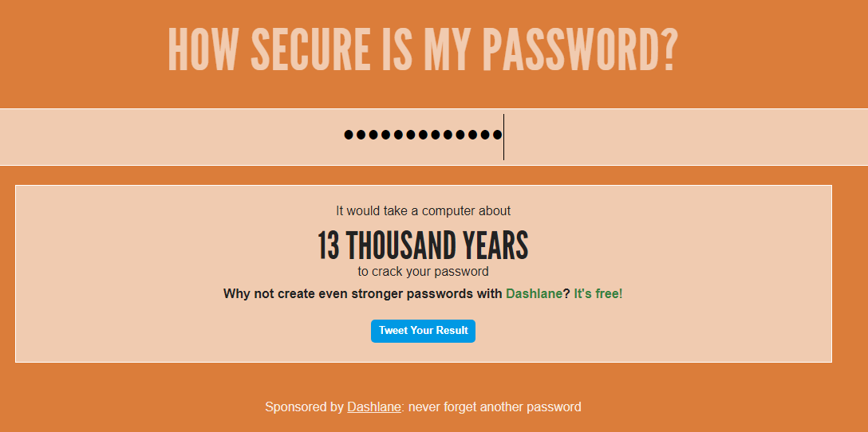Click "PASSWORD?" in the page heading
Image resolution: width=868 pixels, height=432 pixels.
580,49
